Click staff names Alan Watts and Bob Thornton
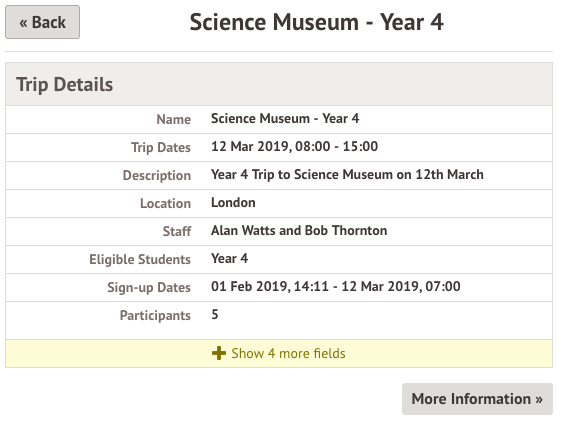 299,230
